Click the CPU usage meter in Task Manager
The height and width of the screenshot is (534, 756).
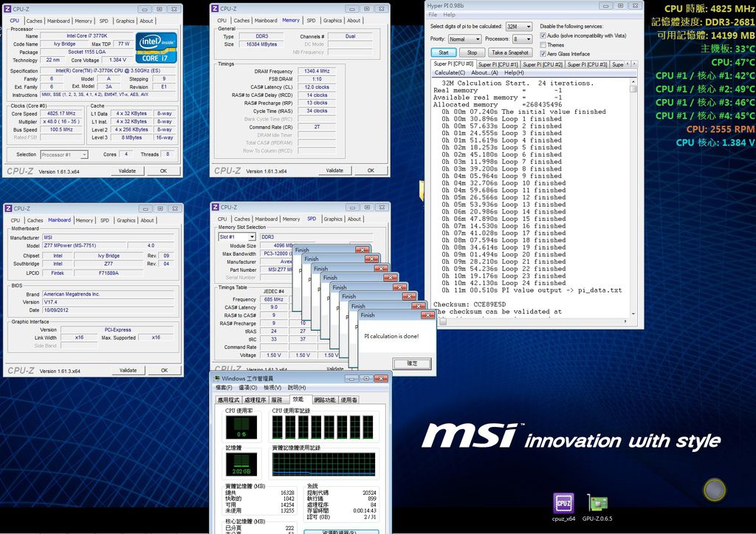tap(241, 427)
